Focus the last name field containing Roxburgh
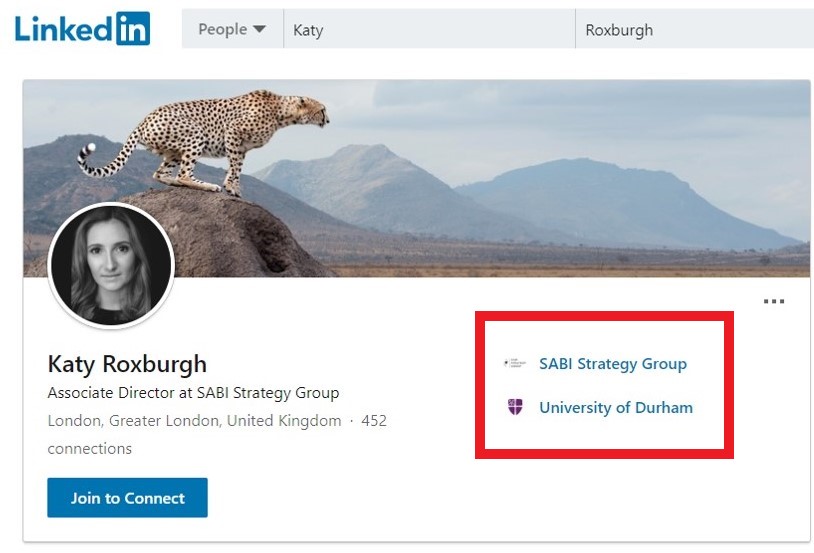Viewport: 814px width, 553px height. [x=694, y=30]
